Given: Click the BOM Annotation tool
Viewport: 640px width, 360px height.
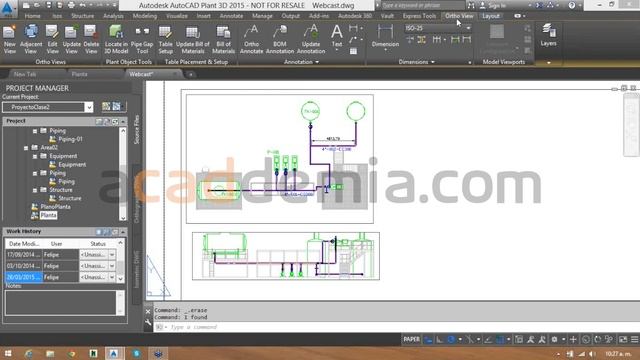Looking at the screenshot, I should click(x=280, y=39).
